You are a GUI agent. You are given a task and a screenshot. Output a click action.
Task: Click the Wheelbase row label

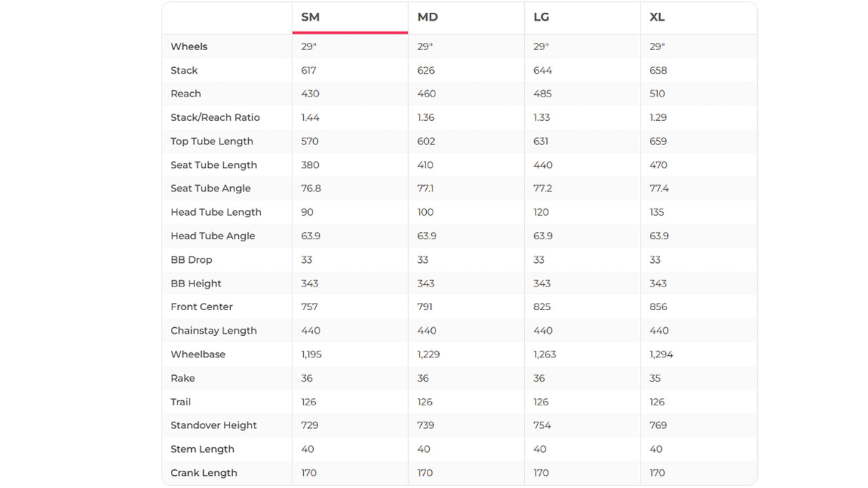coord(197,354)
